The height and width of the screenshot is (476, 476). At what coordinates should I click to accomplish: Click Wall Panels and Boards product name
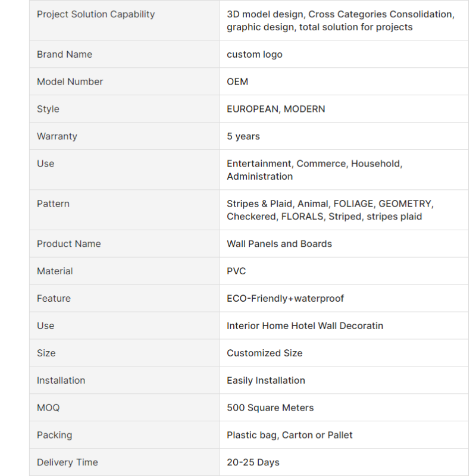[x=279, y=244]
